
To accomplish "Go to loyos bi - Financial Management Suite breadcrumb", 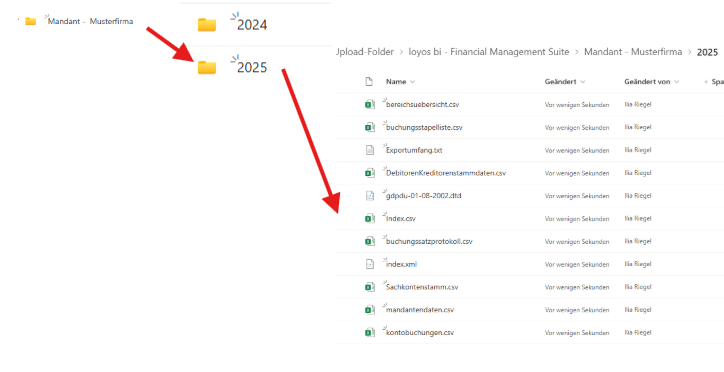I will (x=489, y=52).
